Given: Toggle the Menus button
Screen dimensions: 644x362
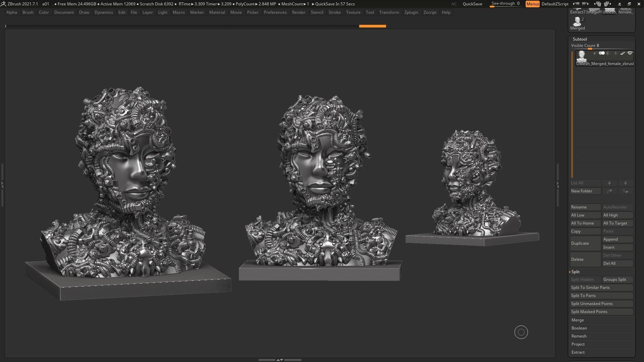Looking at the screenshot, I should click(532, 4).
